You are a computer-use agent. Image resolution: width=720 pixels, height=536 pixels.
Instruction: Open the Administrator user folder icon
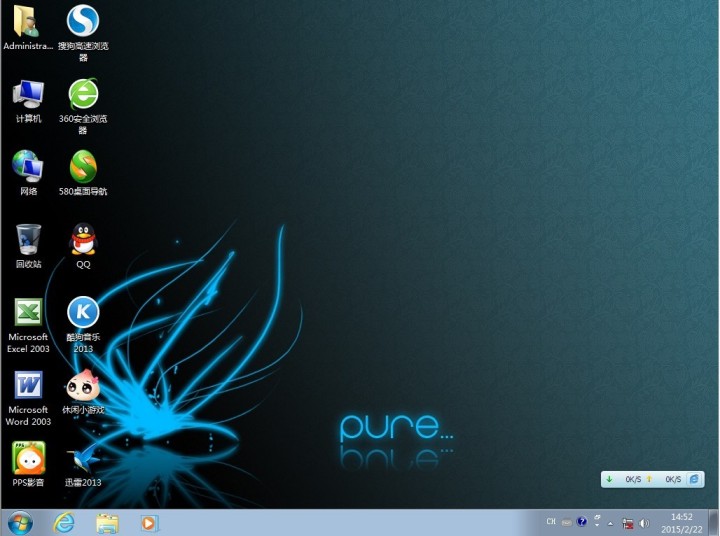click(28, 21)
